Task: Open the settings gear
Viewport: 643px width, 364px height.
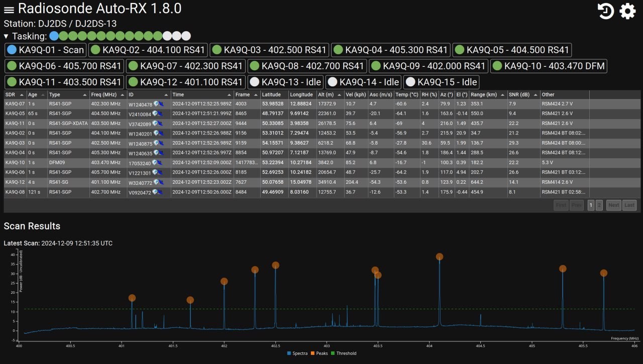Action: click(627, 11)
